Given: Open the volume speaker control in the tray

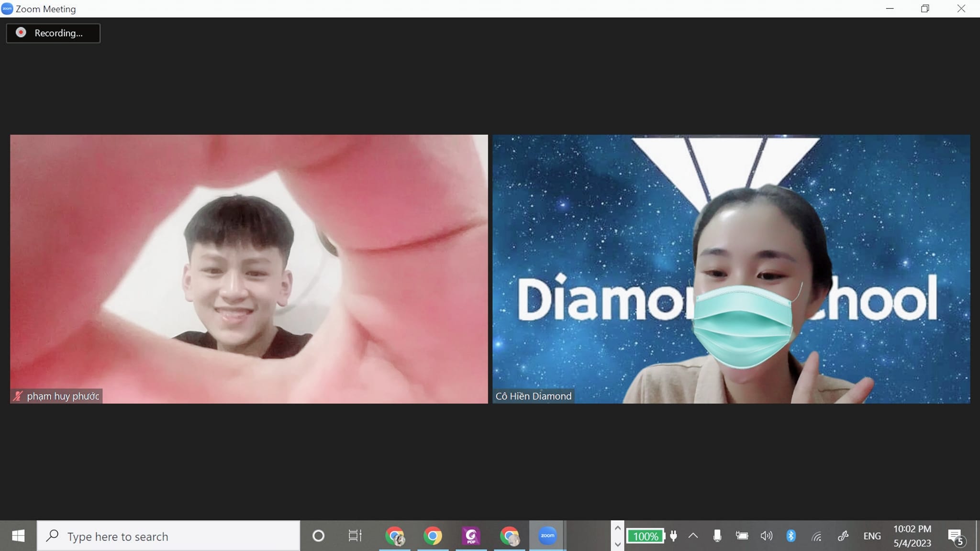Looking at the screenshot, I should pos(766,536).
